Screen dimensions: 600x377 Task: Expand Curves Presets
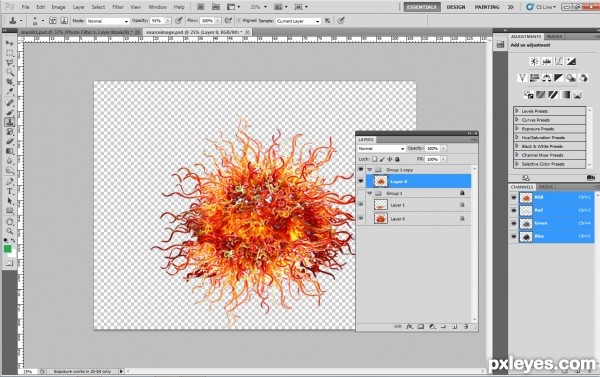517,119
